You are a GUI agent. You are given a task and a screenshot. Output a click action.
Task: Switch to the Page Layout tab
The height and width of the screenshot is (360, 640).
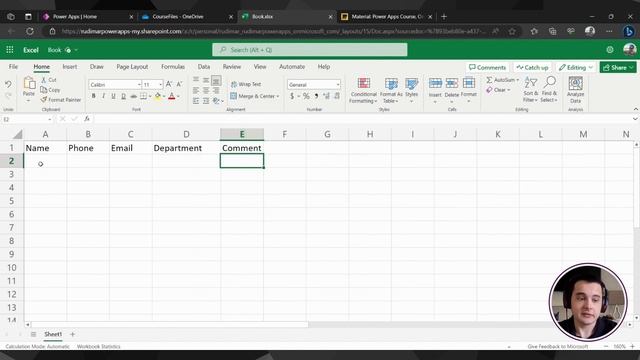point(132,67)
